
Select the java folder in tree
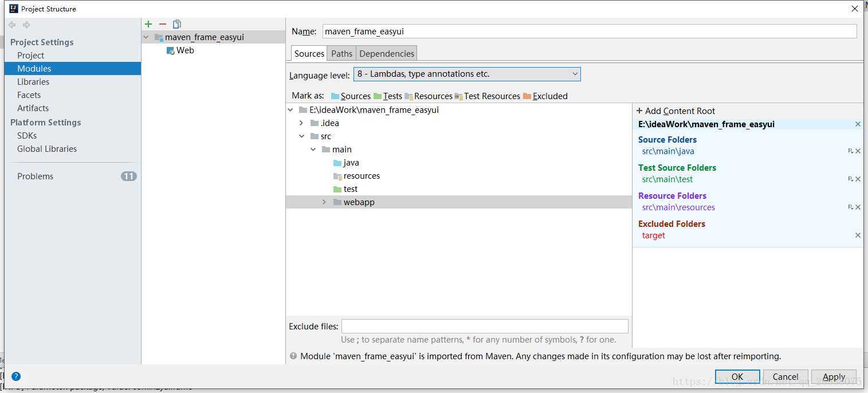[x=351, y=163]
